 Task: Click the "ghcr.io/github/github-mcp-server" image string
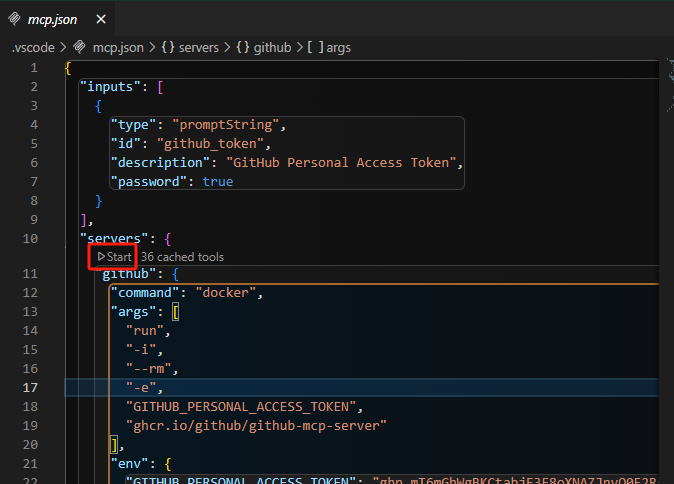[x=256, y=426]
